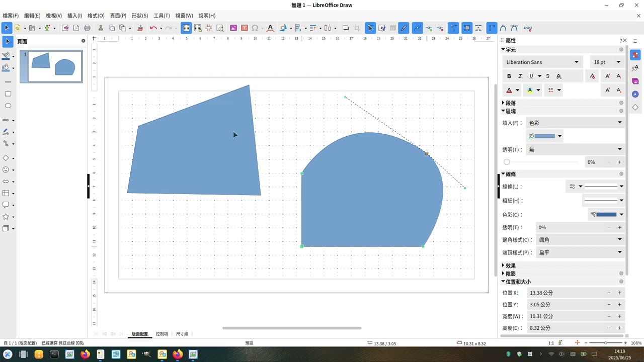The image size is (644, 362).
Task: Toggle the Close Bézier button
Action: click(x=467, y=28)
